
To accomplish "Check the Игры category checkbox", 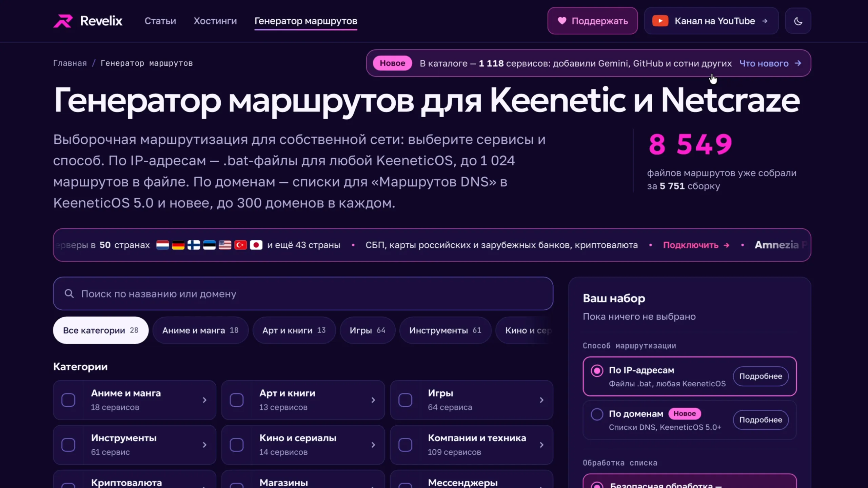I will (405, 400).
